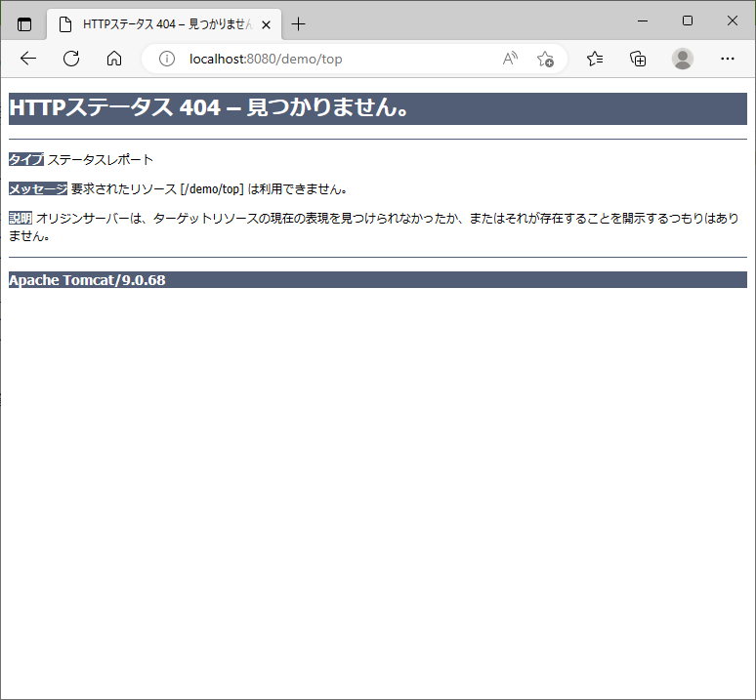Click the タイプ label
The width and height of the screenshot is (756, 700).
[26, 159]
